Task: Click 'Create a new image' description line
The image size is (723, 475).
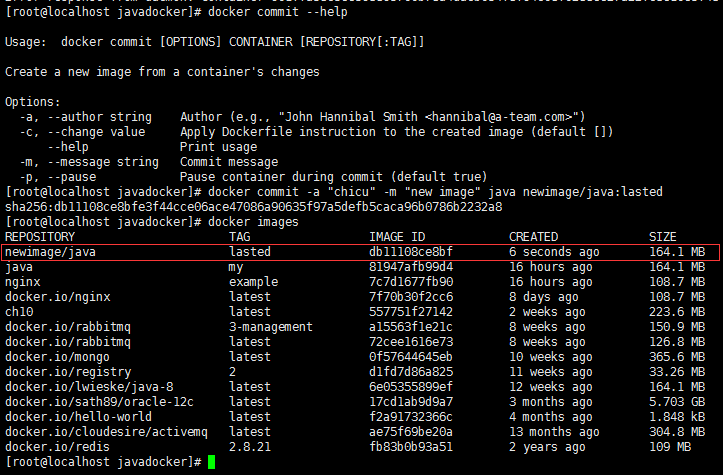Action: (x=162, y=72)
